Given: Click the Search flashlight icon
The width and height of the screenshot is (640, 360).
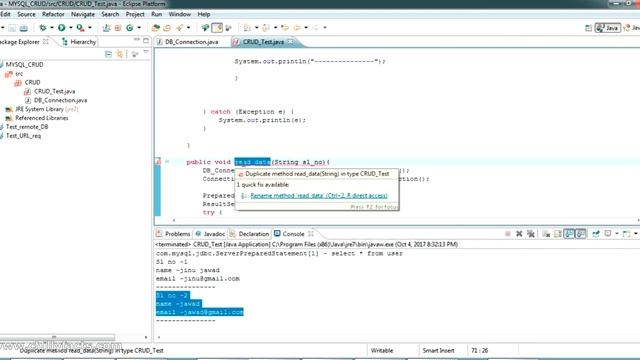Looking at the screenshot, I should [180, 28].
